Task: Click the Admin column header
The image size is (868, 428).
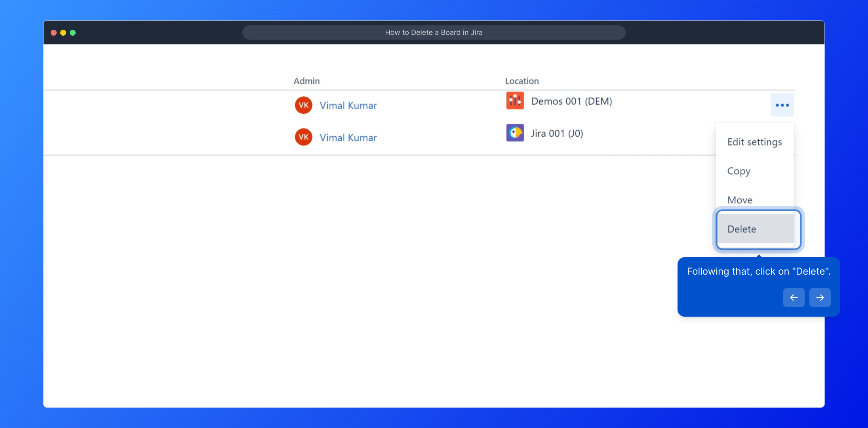Action: pos(306,81)
